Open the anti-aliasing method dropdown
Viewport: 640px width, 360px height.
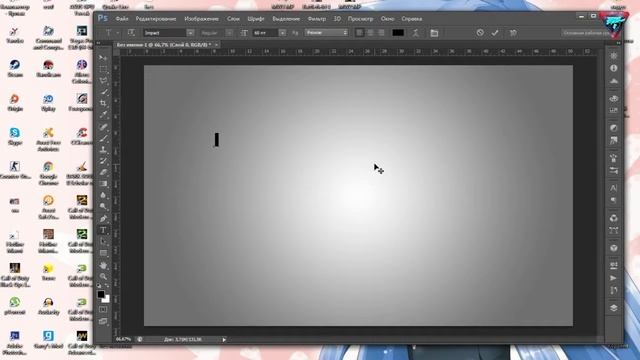coord(326,33)
